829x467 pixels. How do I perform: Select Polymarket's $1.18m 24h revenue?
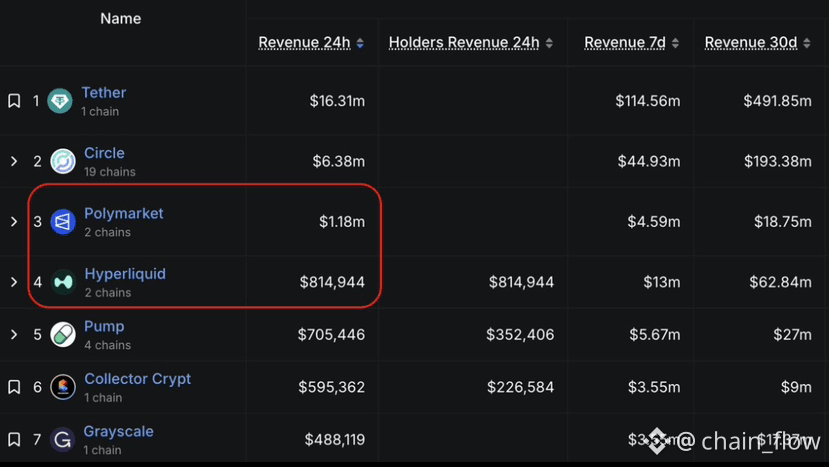(x=342, y=222)
